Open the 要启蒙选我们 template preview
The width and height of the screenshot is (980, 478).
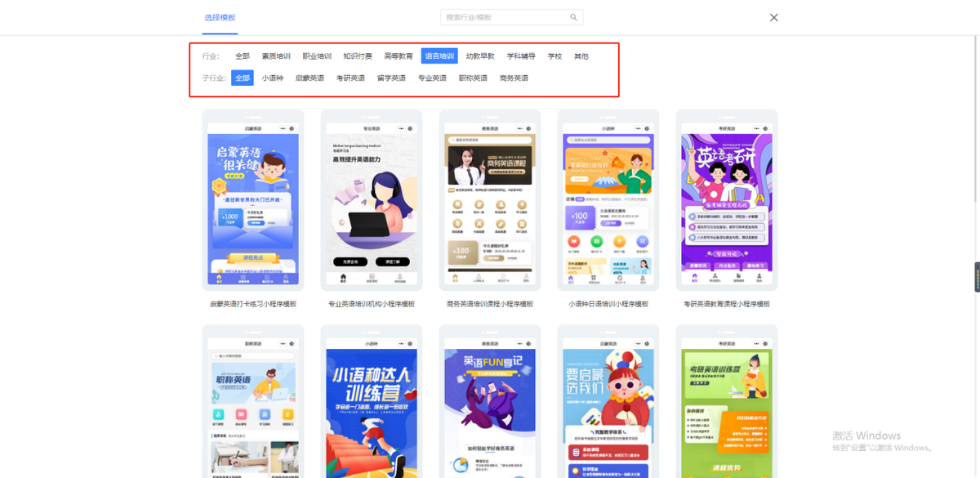[x=608, y=402]
